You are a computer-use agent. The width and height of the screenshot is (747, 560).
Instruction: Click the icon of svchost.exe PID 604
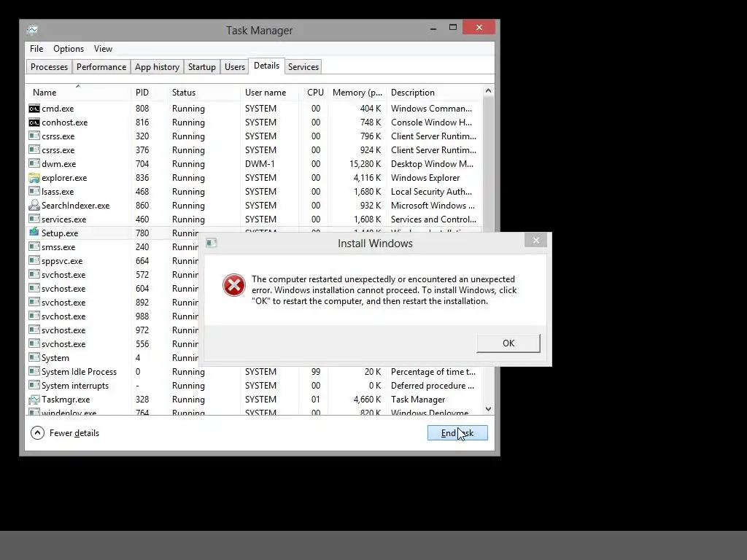point(34,288)
